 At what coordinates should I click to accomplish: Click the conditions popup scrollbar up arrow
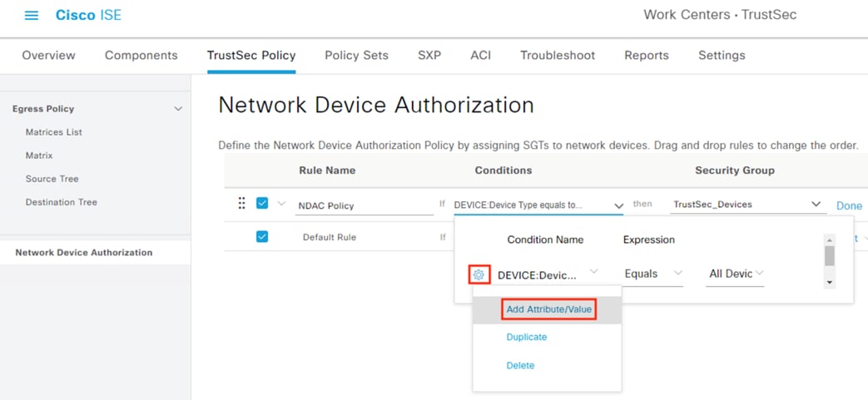point(829,240)
